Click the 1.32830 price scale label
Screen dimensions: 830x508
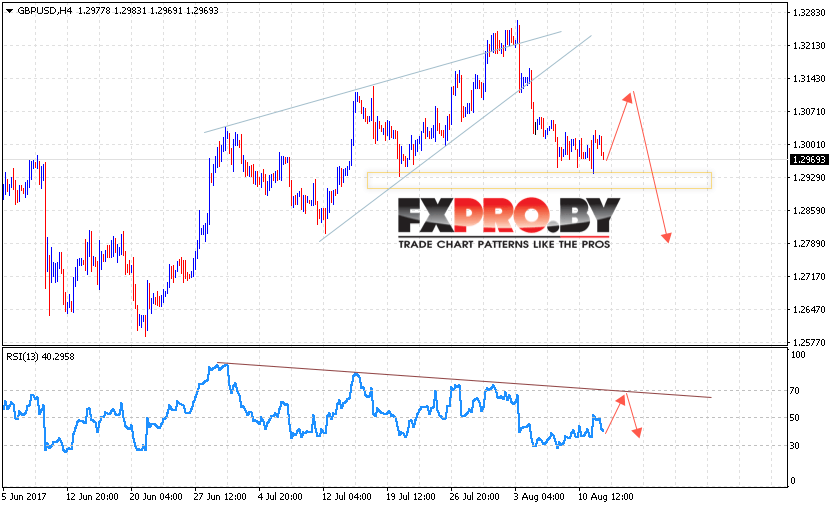(x=809, y=13)
